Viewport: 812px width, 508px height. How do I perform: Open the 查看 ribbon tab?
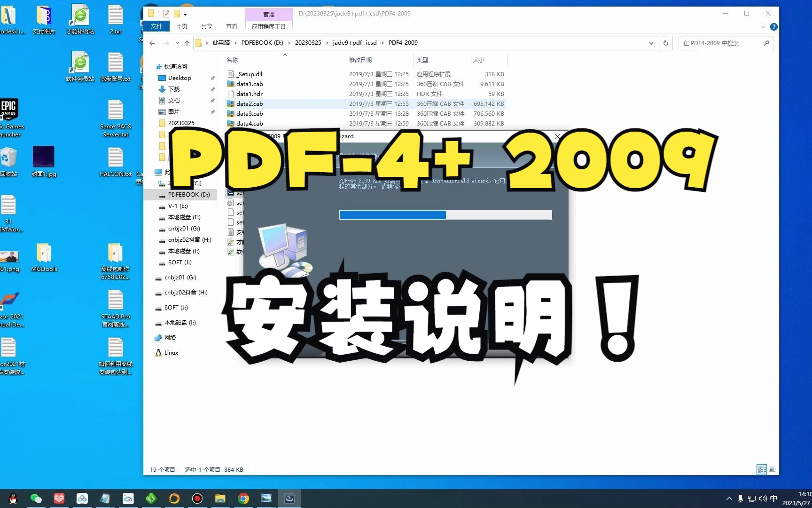[232, 26]
